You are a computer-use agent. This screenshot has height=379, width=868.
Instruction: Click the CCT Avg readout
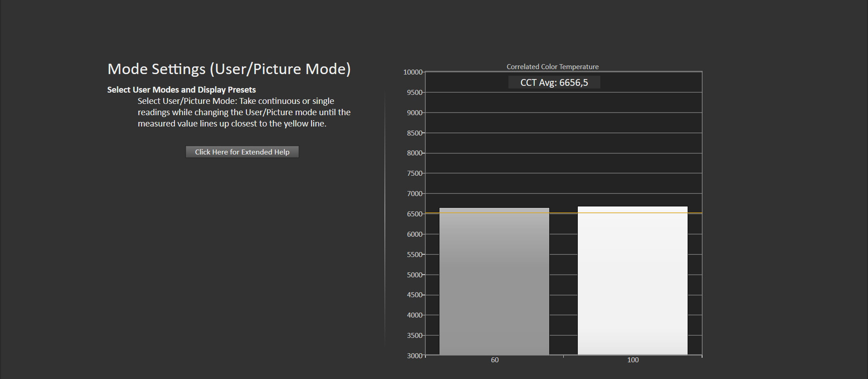554,83
